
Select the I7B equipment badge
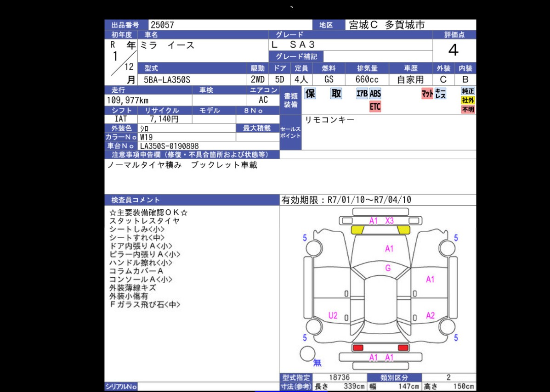[362, 94]
